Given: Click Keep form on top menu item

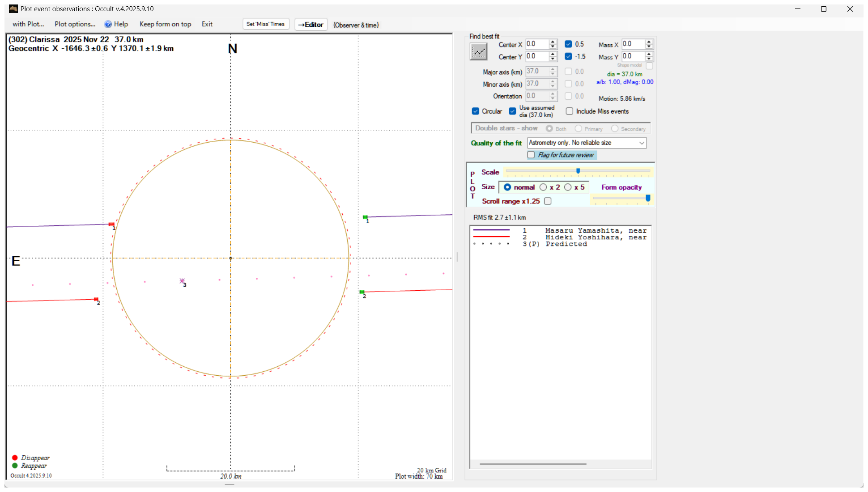Looking at the screenshot, I should pyautogui.click(x=165, y=24).
